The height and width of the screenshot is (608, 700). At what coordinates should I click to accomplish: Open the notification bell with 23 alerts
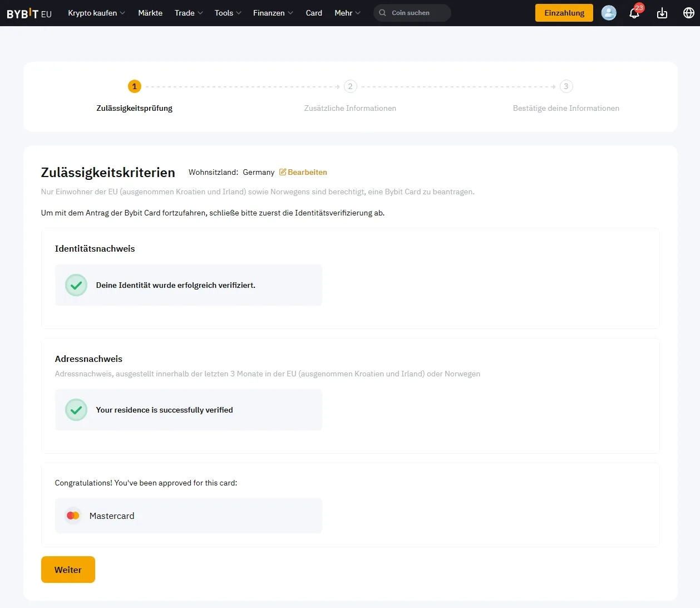(634, 13)
